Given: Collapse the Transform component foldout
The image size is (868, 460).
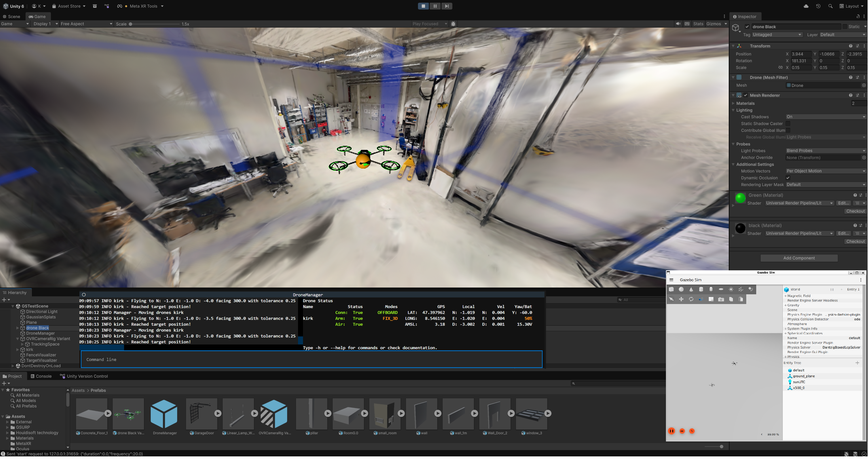Looking at the screenshot, I should tap(733, 46).
